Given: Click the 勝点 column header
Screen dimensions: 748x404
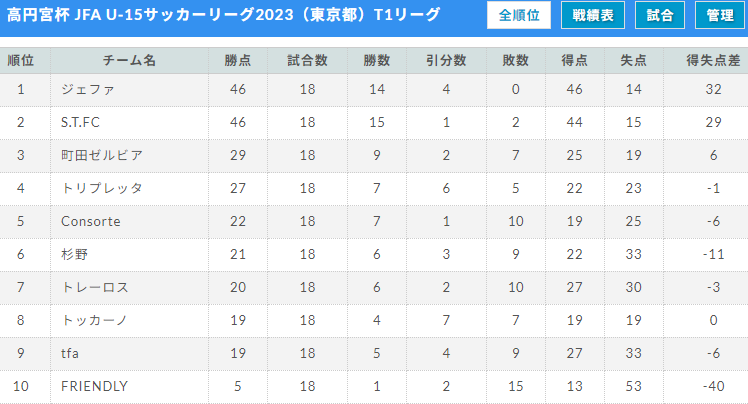Looking at the screenshot, I should (x=238, y=61).
